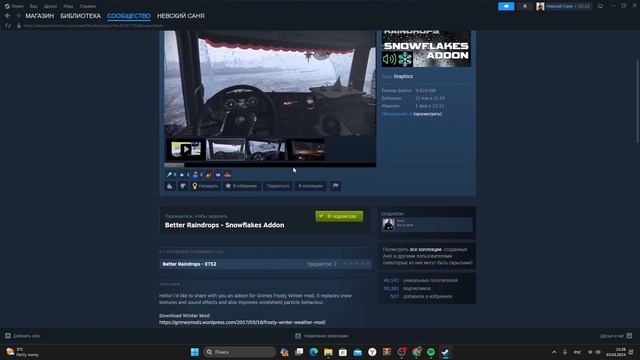Open the weather widget on taskbar
Screen dimensions: 640x360
coord(23,352)
